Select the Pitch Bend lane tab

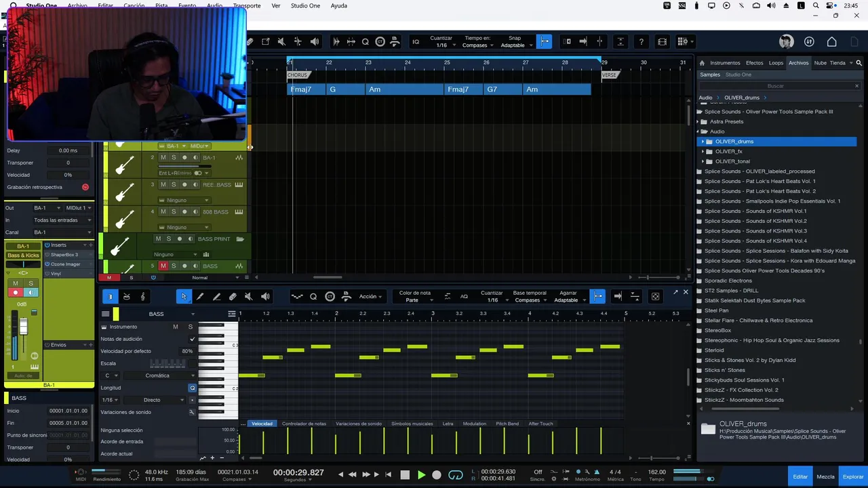pos(507,424)
